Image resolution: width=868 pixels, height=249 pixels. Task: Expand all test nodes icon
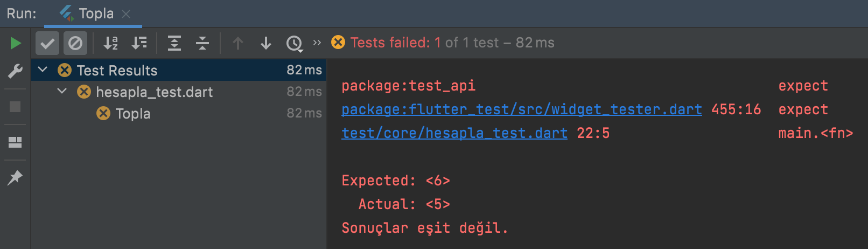(x=174, y=43)
